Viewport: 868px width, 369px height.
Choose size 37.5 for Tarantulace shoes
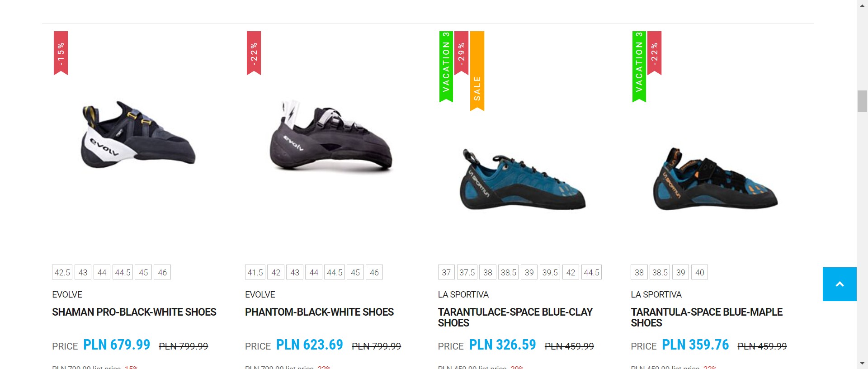(x=467, y=272)
